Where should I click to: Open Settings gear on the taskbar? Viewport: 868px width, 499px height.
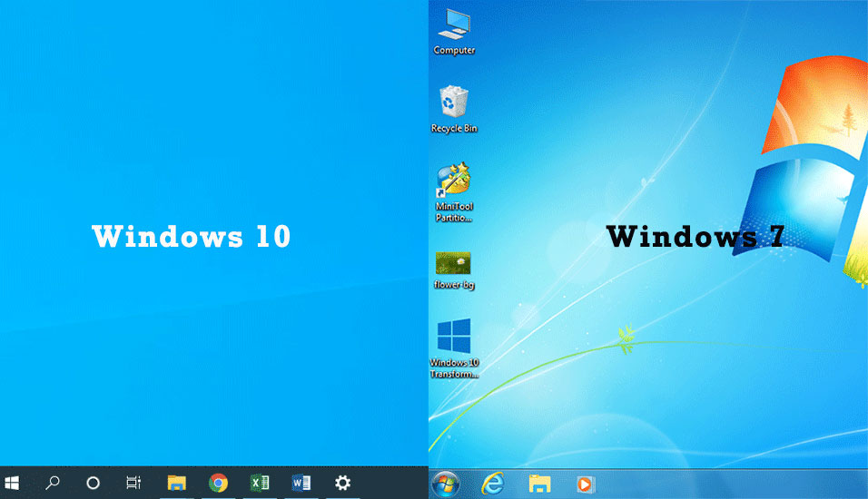point(342,483)
